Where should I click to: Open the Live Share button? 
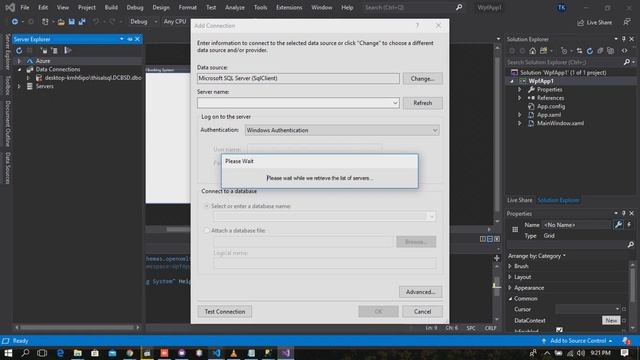594,22
